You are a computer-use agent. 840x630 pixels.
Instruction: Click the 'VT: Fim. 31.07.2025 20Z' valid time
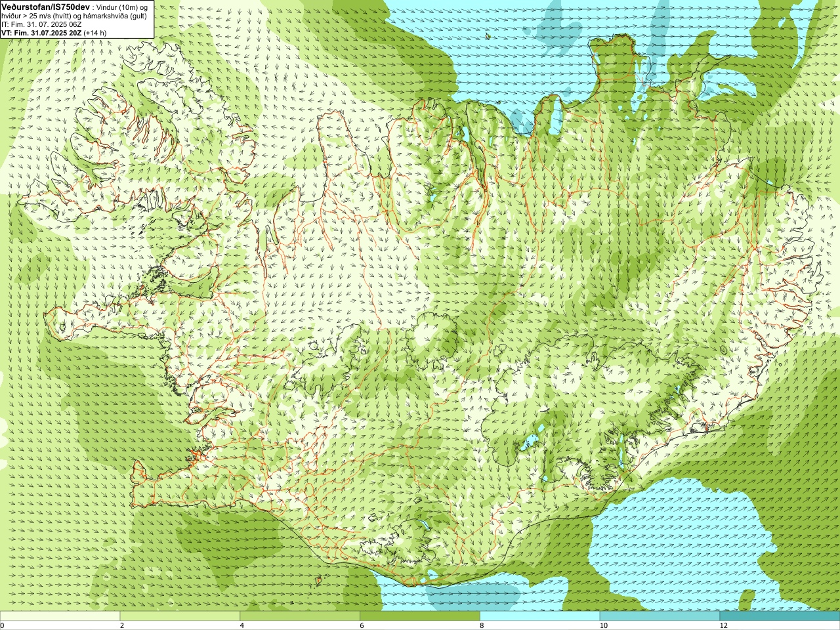pos(41,33)
